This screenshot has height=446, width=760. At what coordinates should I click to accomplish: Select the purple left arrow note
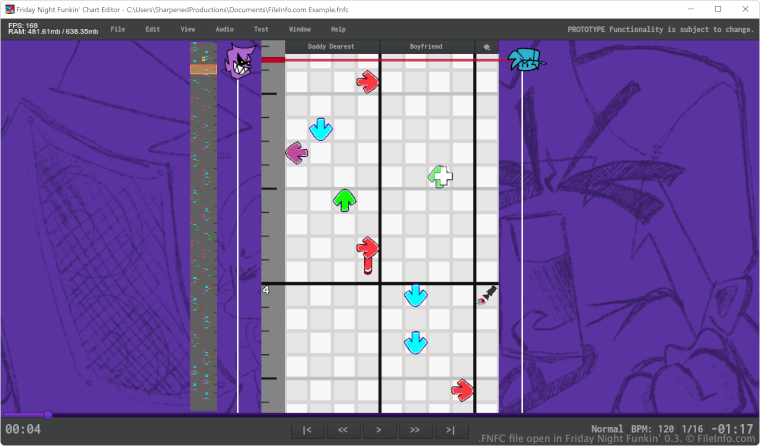tap(296, 152)
